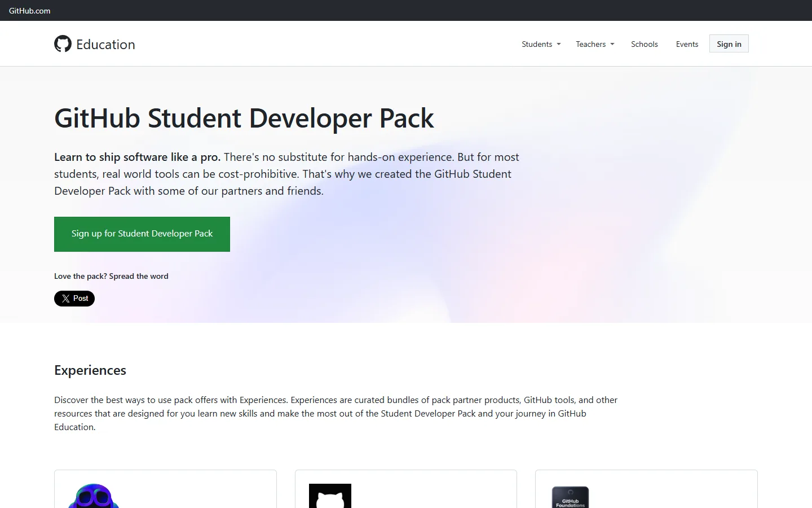
Task: Open the black Octocat experience card image
Action: 330,496
